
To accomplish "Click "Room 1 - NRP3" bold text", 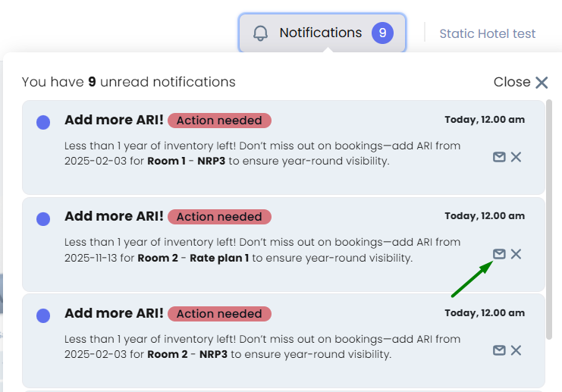I will click(187, 162).
